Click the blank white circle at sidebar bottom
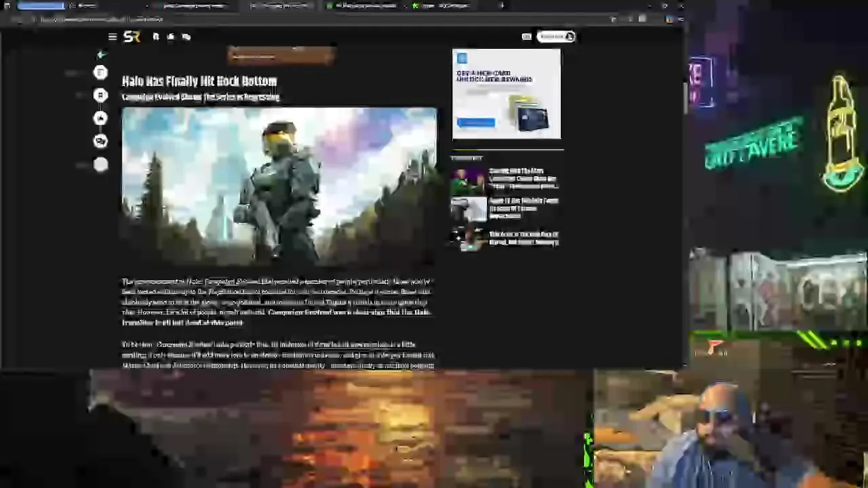868x488 pixels. tap(100, 164)
